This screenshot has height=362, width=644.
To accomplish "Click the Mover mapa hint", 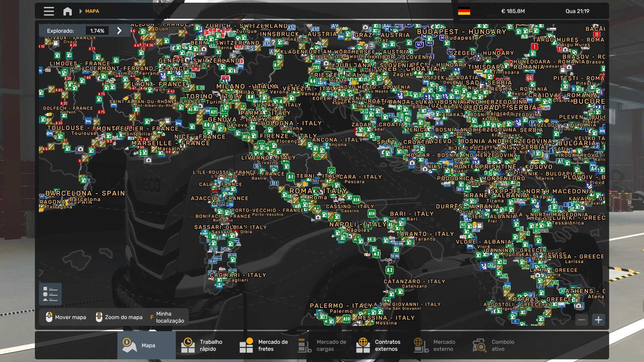I will 66,317.
